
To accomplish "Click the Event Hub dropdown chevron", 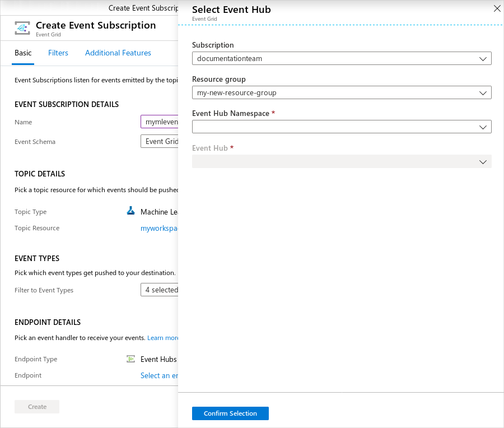I will [483, 162].
